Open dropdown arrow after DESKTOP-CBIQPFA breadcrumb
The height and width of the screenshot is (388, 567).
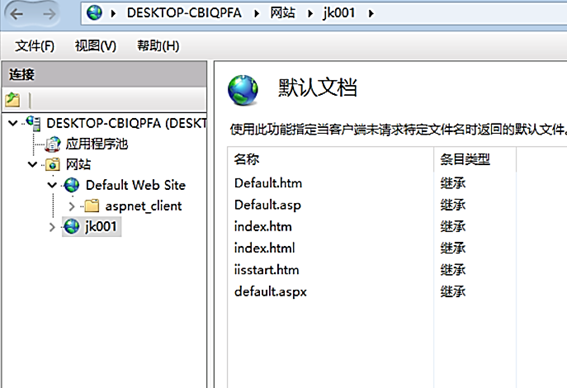(256, 14)
